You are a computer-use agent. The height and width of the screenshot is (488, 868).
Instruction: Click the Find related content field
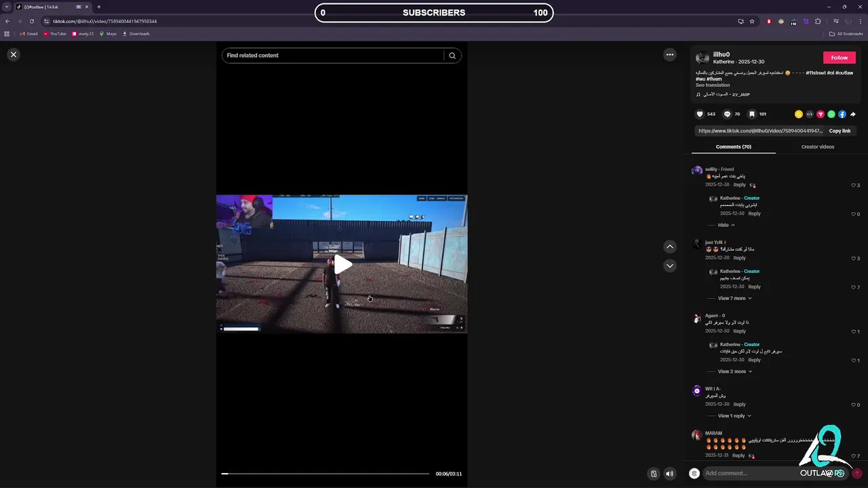332,56
